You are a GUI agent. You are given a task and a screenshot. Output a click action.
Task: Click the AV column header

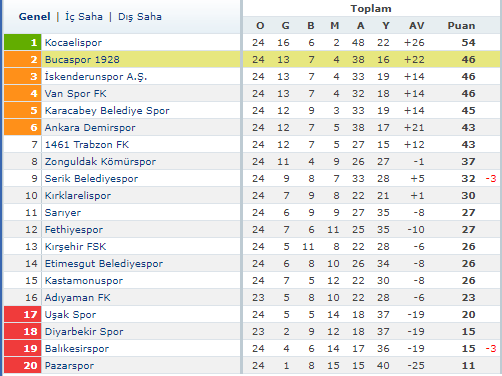[417, 26]
